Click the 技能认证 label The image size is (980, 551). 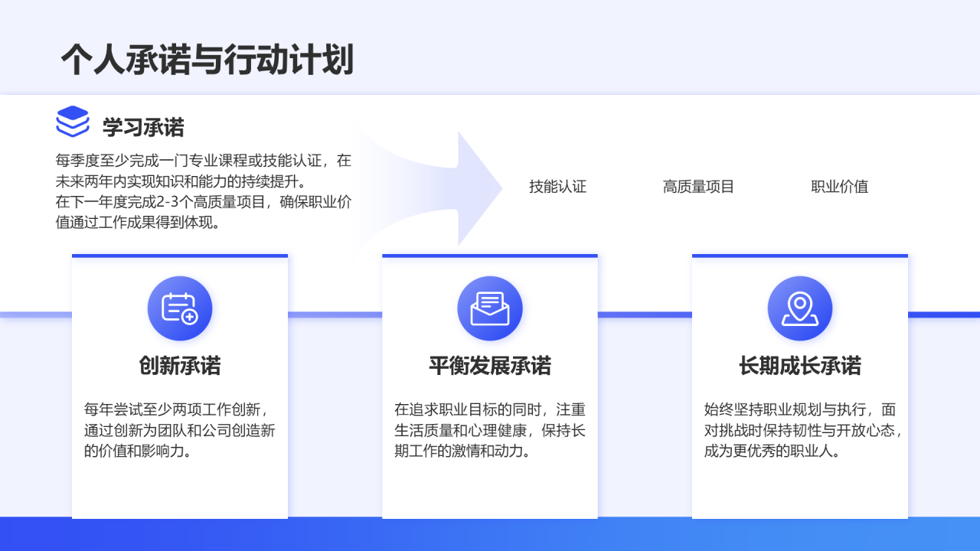[557, 187]
